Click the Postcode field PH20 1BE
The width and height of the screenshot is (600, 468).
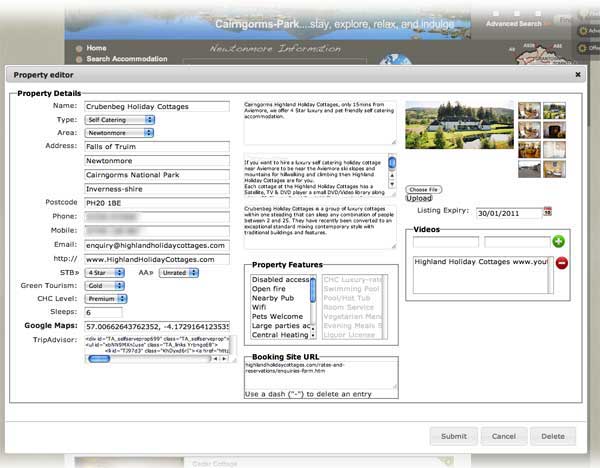click(x=157, y=203)
